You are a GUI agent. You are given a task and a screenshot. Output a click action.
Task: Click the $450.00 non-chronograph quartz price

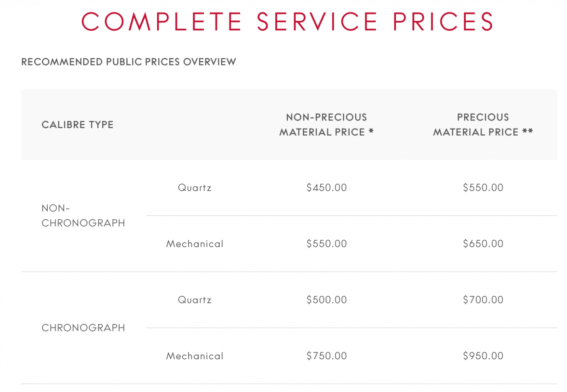tap(326, 188)
